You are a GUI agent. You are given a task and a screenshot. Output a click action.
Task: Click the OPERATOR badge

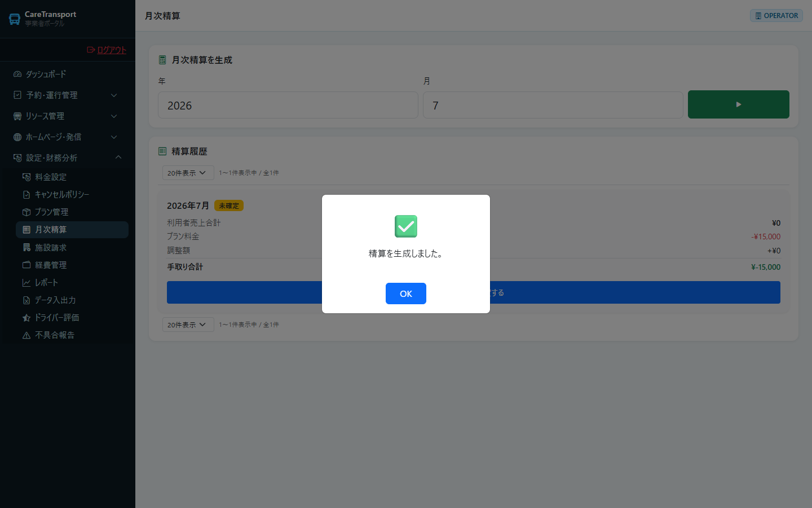[776, 16]
